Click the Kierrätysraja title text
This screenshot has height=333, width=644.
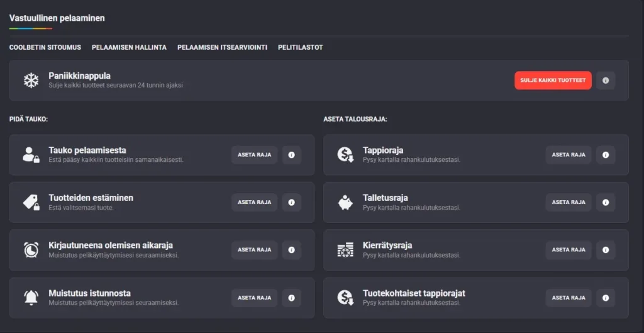click(x=387, y=246)
